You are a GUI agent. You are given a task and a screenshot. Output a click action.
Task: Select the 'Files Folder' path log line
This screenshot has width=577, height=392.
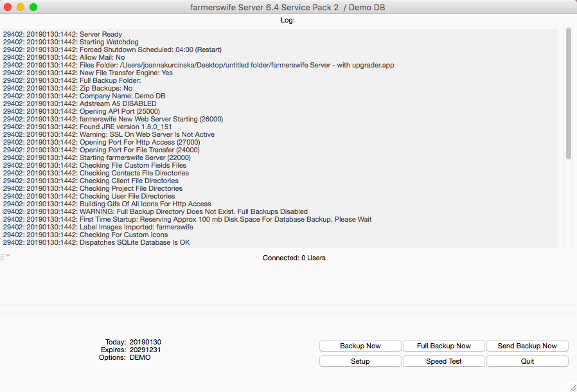[x=199, y=65]
